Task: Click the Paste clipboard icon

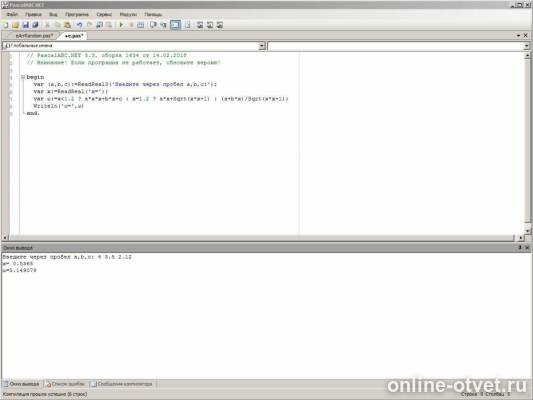Action: coord(68,25)
